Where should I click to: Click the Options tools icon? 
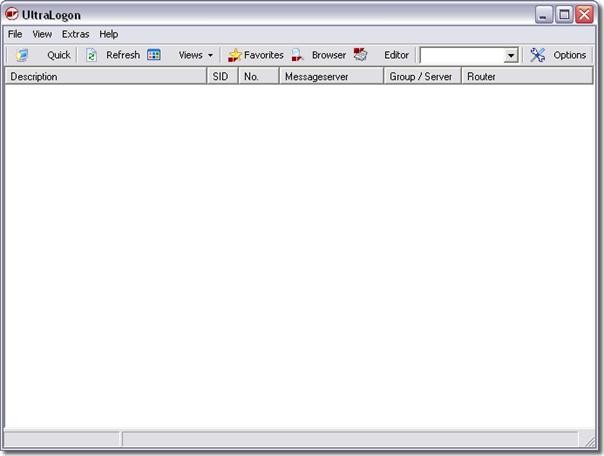tap(537, 55)
